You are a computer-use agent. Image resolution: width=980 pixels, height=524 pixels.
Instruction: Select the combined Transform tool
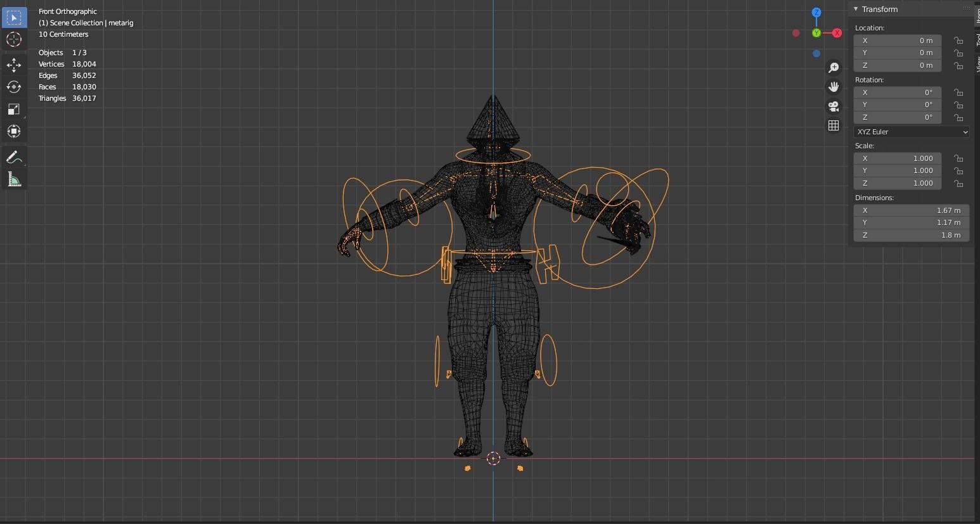[x=13, y=131]
